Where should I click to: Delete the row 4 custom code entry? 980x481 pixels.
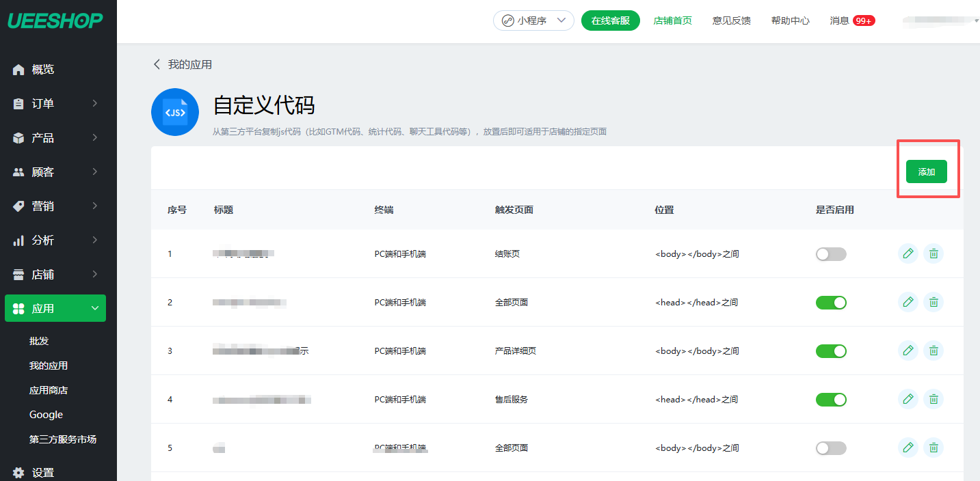[x=933, y=399]
